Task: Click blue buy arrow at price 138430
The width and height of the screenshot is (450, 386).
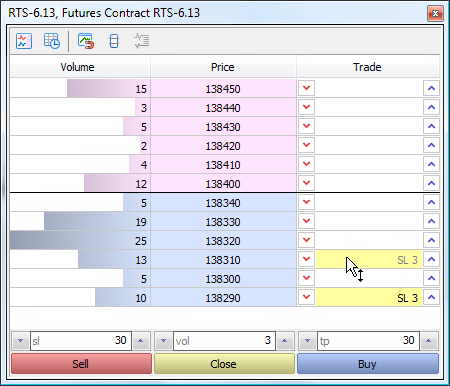Action: [x=431, y=126]
